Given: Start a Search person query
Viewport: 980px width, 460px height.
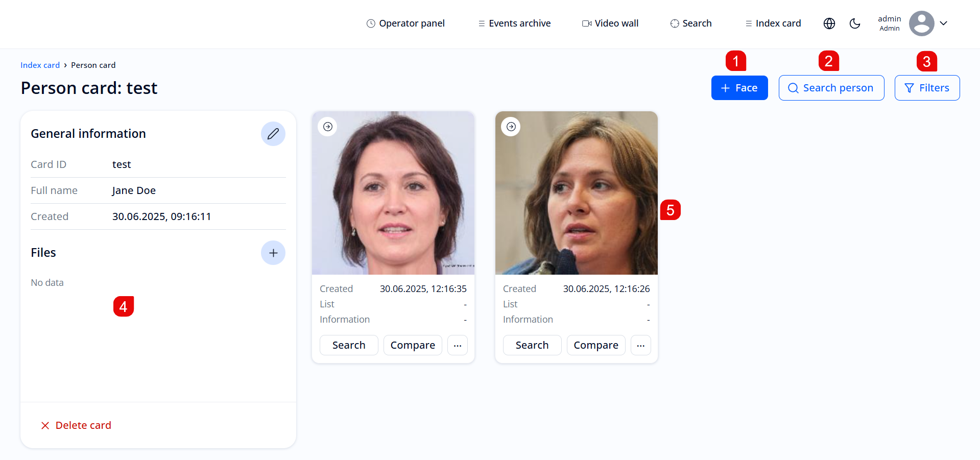Looking at the screenshot, I should pyautogui.click(x=831, y=87).
